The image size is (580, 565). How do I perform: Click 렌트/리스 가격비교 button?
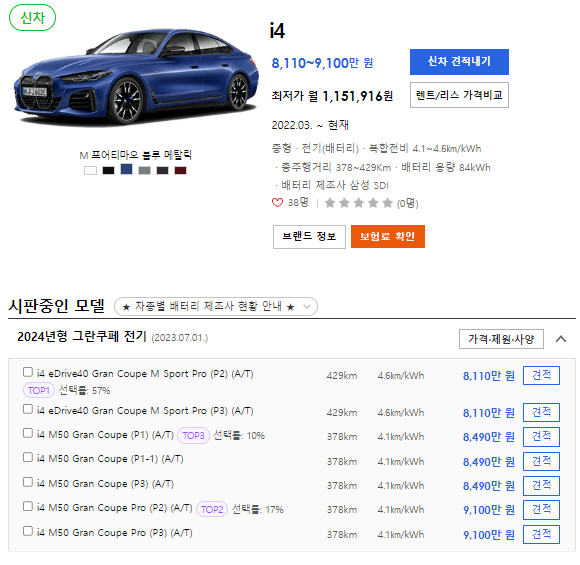(459, 95)
